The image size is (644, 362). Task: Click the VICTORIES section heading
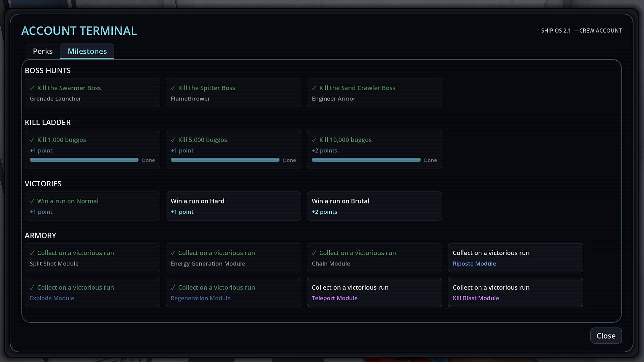(43, 184)
